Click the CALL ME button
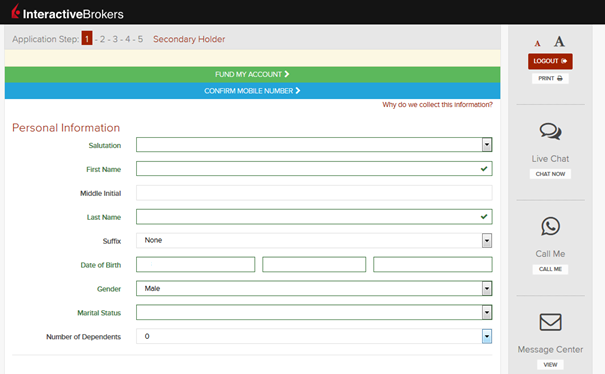 550,269
